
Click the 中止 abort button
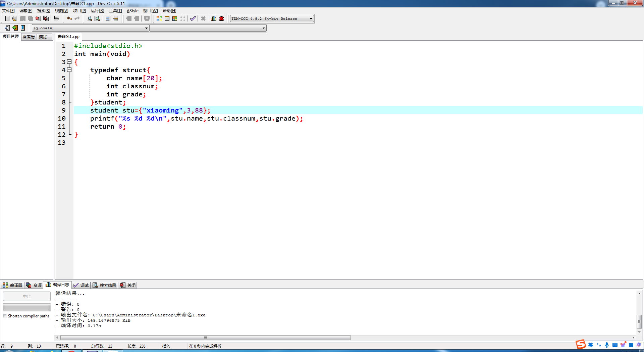click(x=27, y=296)
